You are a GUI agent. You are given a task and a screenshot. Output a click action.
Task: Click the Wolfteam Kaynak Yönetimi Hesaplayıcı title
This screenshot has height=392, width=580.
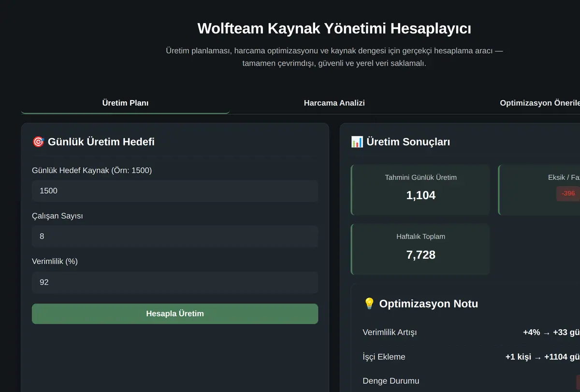pyautogui.click(x=334, y=29)
